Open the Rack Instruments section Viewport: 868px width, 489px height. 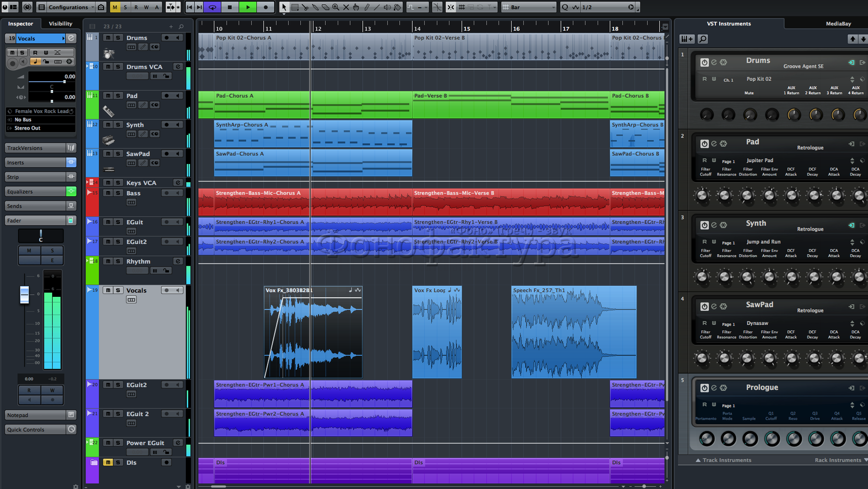coord(841,460)
